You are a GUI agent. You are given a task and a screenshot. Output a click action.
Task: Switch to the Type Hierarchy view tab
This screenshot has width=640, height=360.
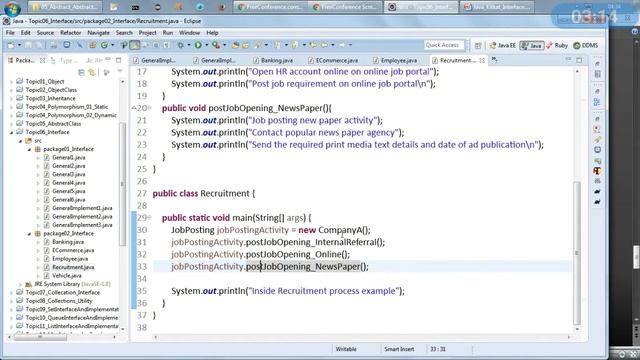[64, 60]
